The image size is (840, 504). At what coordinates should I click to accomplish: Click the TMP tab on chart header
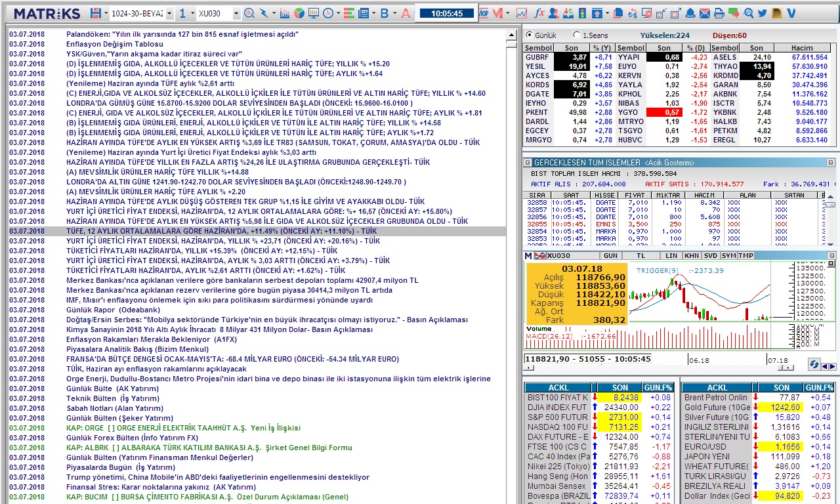pos(746,255)
